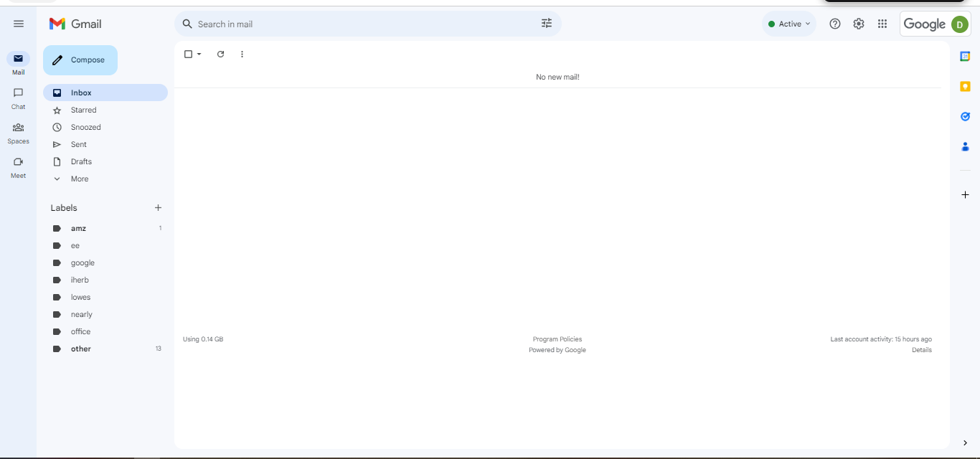Screen dimensions: 980x459
Task: Open Google Calendar side panel
Action: point(965,57)
